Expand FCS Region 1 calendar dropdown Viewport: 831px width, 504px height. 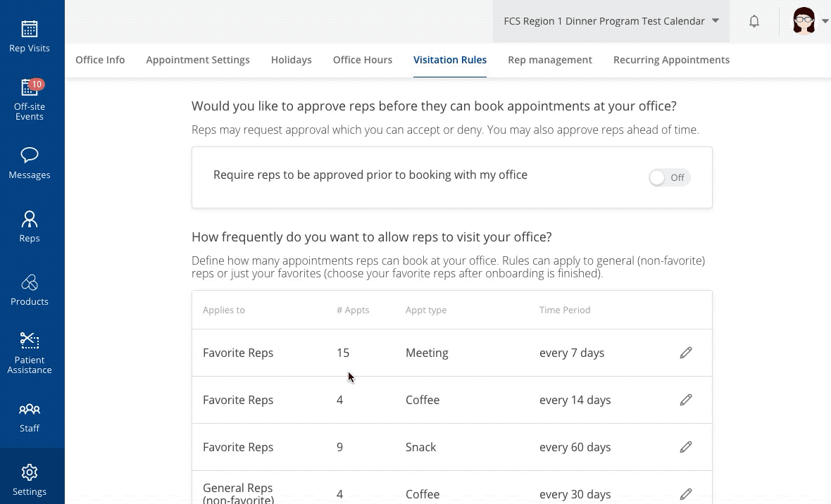(611, 21)
